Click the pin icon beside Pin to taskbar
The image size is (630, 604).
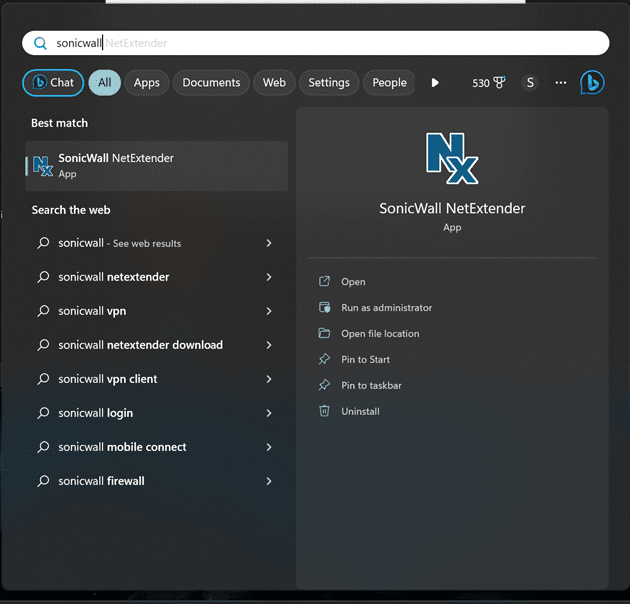pos(324,385)
